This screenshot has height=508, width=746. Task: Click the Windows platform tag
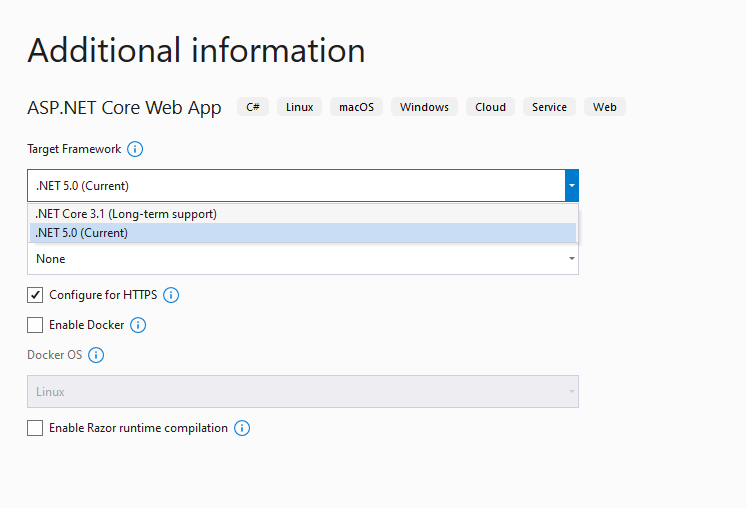[424, 107]
